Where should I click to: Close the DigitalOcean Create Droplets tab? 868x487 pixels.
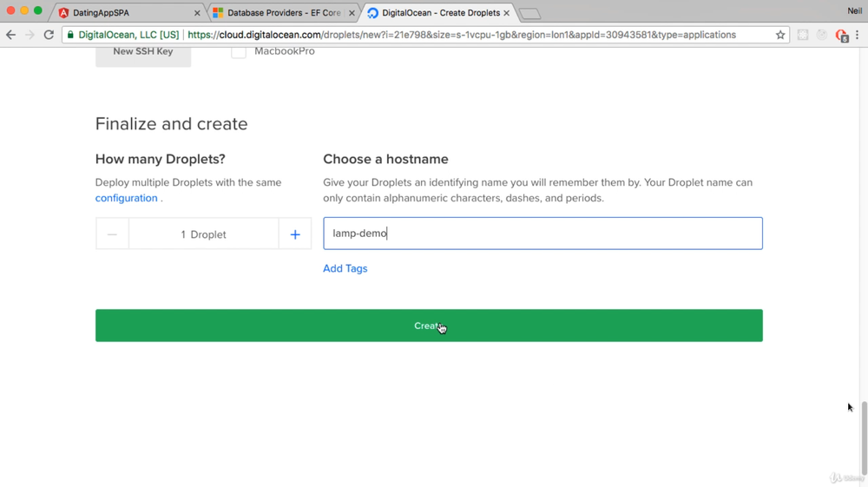coord(507,13)
